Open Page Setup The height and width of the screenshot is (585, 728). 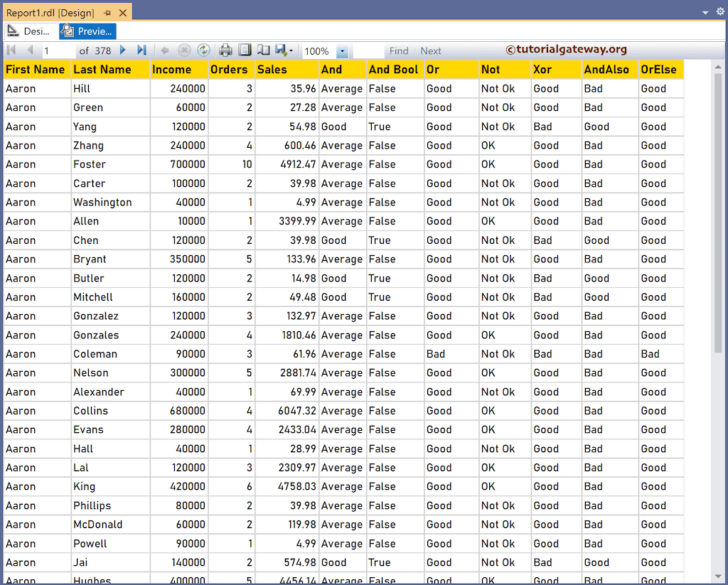(264, 50)
